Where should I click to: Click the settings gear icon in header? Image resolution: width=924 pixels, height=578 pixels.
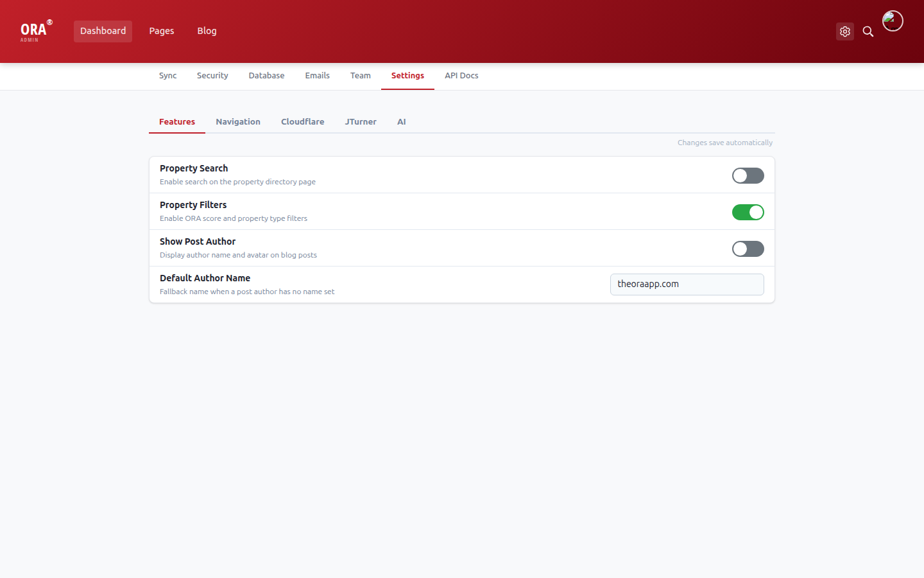[844, 31]
